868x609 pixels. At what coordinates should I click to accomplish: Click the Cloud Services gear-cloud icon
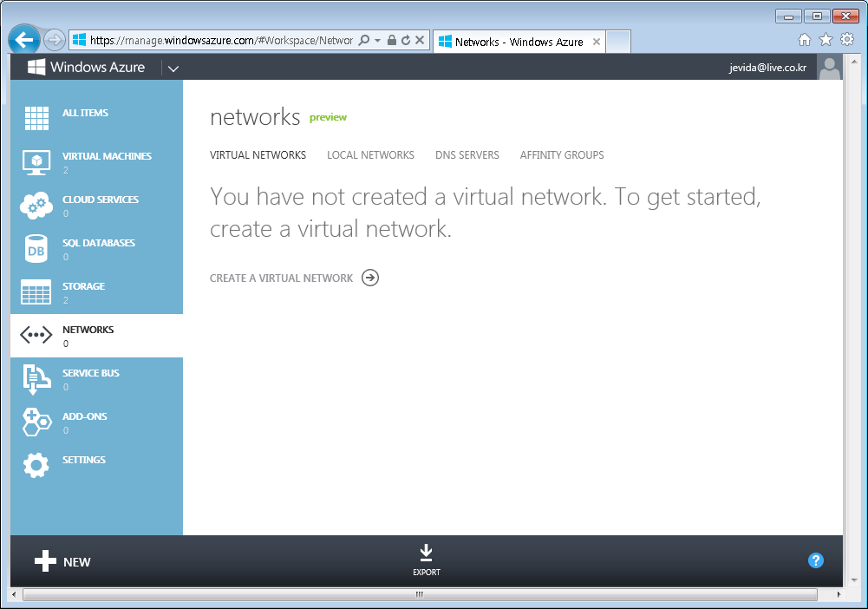(36, 206)
